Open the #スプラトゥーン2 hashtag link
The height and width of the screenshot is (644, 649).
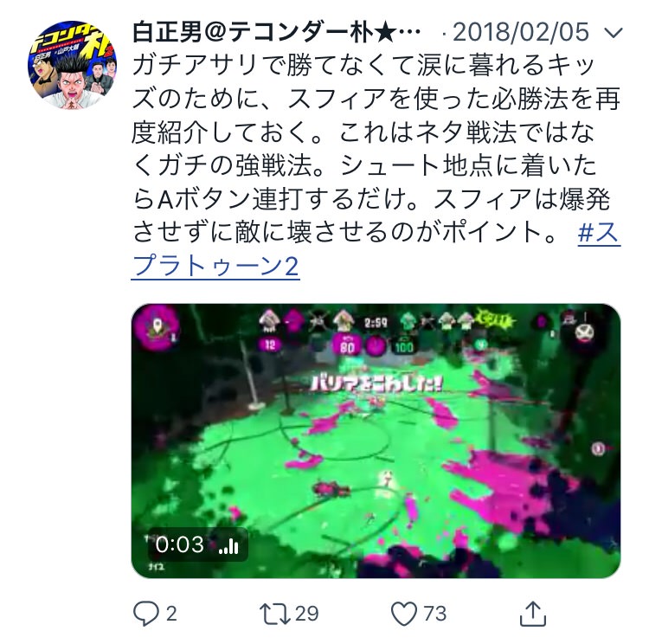[x=376, y=249]
